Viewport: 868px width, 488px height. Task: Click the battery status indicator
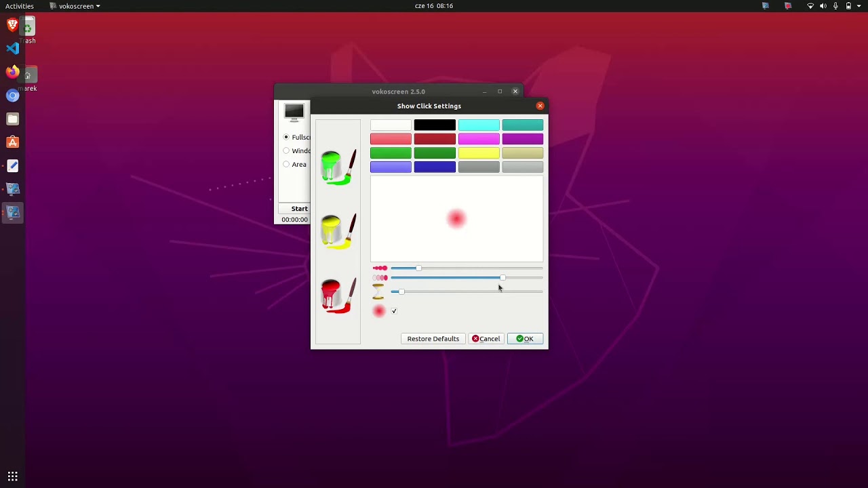[848, 5]
